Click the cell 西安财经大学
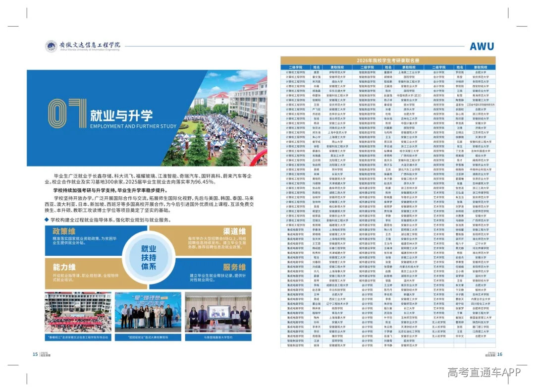This screenshot has height=392, width=535. 481,86
